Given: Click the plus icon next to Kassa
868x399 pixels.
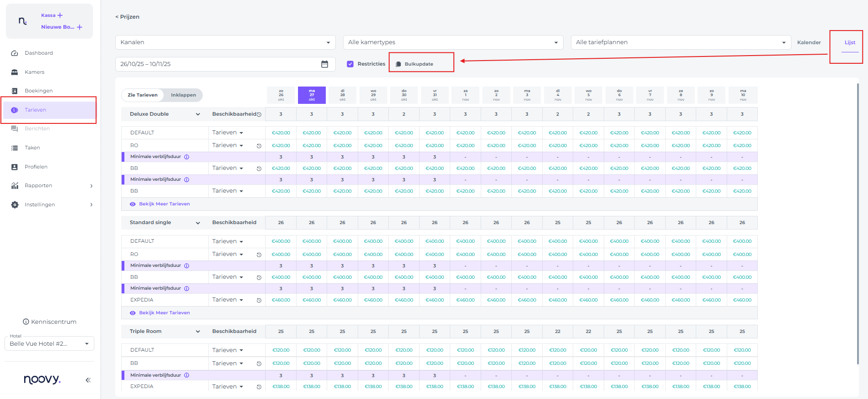Looking at the screenshot, I should [x=60, y=15].
